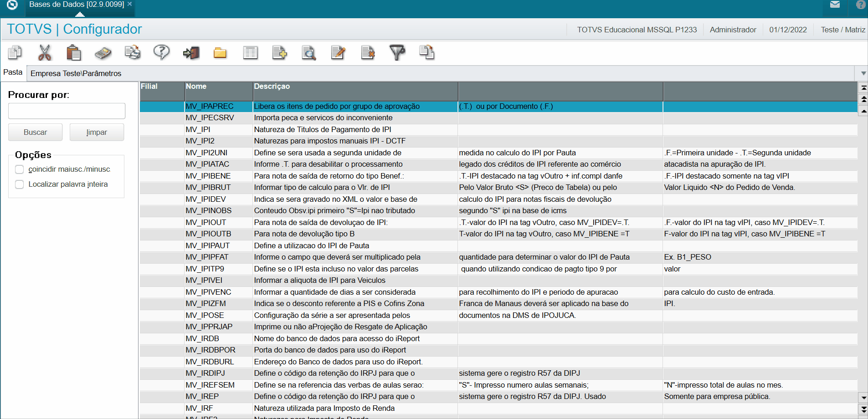This screenshot has width=868, height=419.
Task: Click the Filial column header
Action: tap(162, 91)
